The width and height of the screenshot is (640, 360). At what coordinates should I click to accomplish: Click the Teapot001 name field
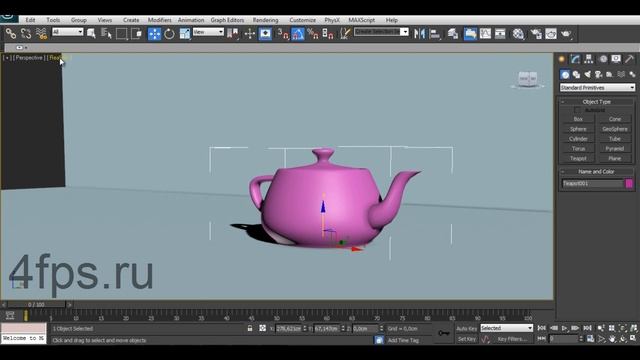click(x=593, y=184)
